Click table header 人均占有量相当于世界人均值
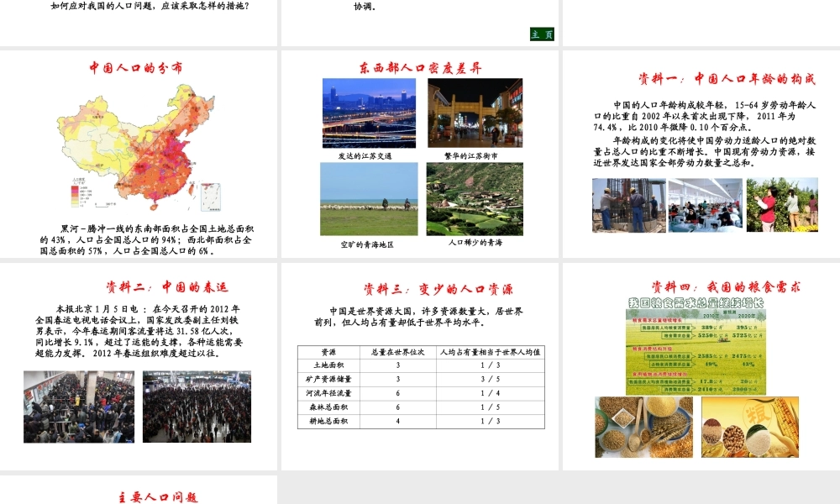The width and height of the screenshot is (840, 504). click(x=491, y=353)
